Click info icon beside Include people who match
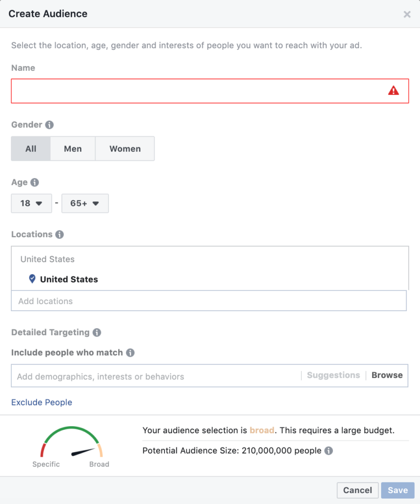420x504 pixels. point(130,352)
